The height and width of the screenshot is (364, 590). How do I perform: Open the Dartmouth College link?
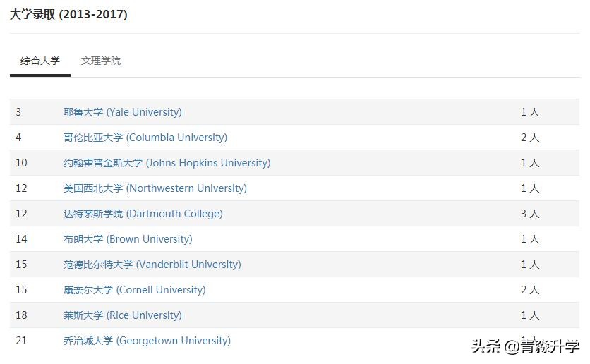pyautogui.click(x=143, y=214)
